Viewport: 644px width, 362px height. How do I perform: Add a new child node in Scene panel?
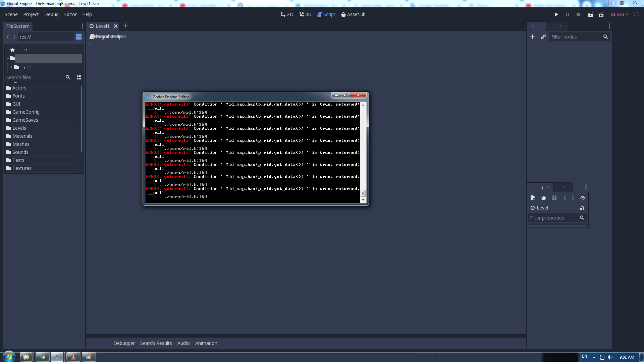pyautogui.click(x=533, y=37)
